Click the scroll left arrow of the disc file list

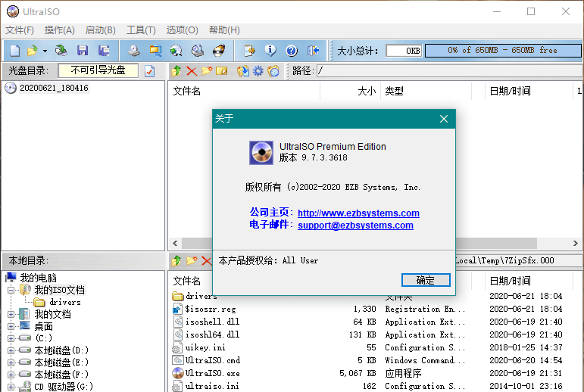pyautogui.click(x=175, y=243)
